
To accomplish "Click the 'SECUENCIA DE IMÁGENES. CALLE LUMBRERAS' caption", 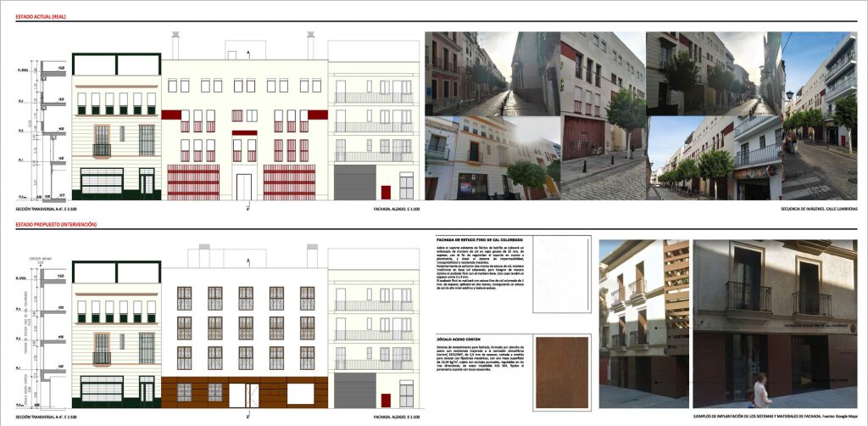I will click(819, 208).
